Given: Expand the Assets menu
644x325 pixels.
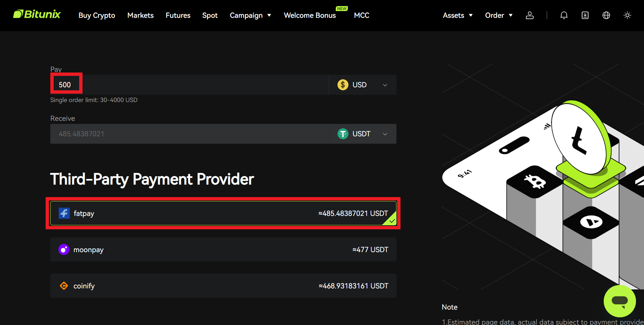Looking at the screenshot, I should pyautogui.click(x=458, y=15).
